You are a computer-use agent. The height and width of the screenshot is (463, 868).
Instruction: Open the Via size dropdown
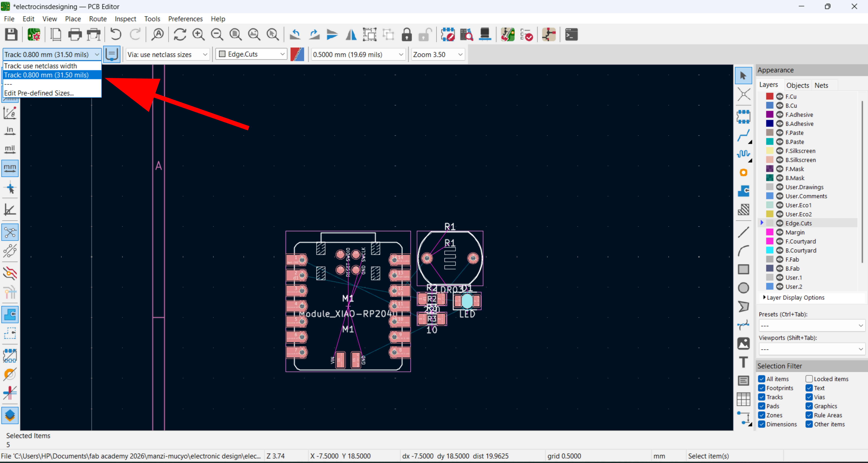click(x=167, y=54)
